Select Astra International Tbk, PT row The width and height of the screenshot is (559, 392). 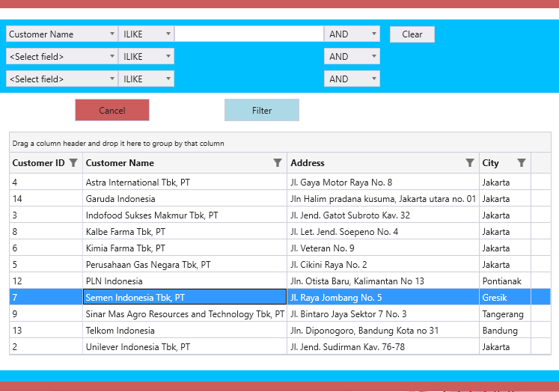[x=280, y=182]
